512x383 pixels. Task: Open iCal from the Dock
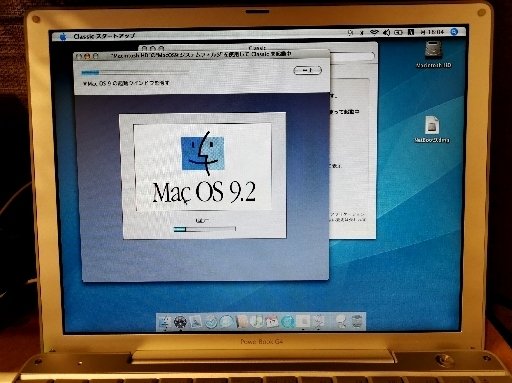coord(272,322)
